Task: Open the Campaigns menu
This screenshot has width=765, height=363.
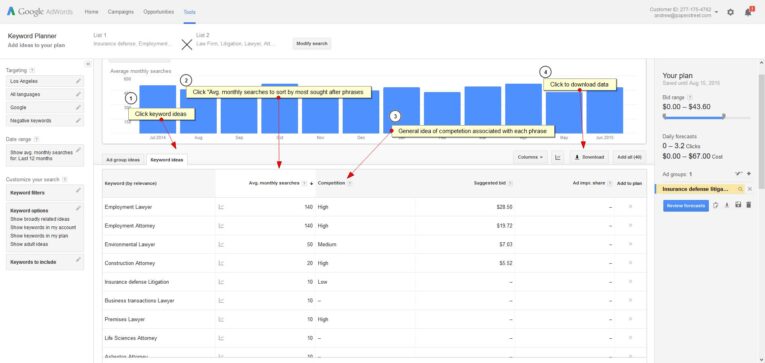Action: 121,12
